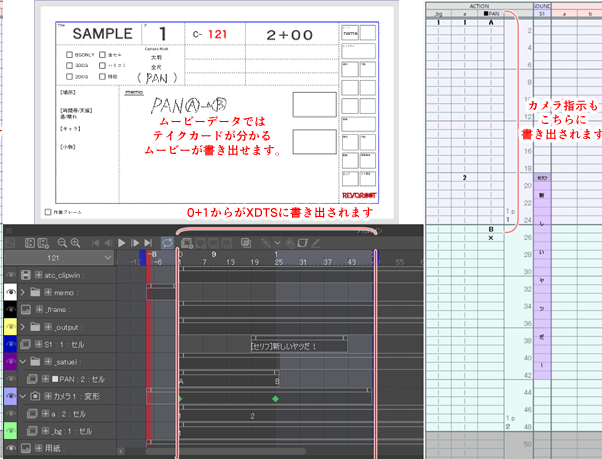This screenshot has height=459, width=602.
Task: Click the New Timeline icon
Action: [x=30, y=243]
